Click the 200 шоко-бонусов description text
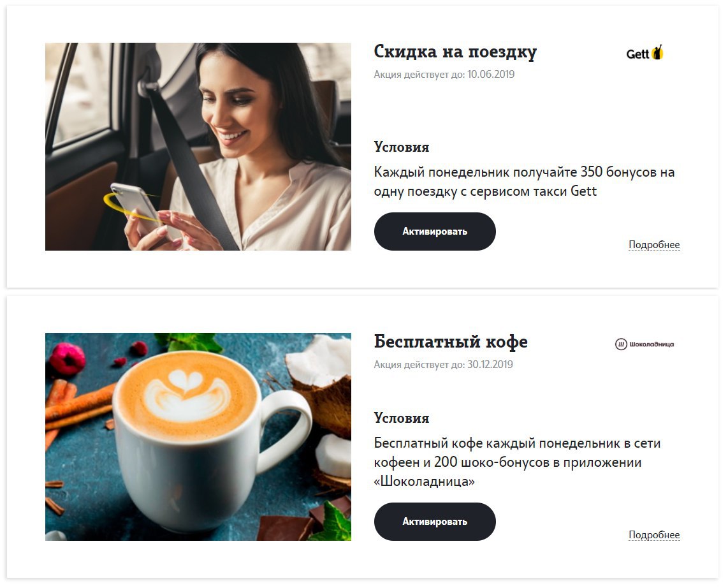This screenshot has height=588, width=728. tap(517, 462)
